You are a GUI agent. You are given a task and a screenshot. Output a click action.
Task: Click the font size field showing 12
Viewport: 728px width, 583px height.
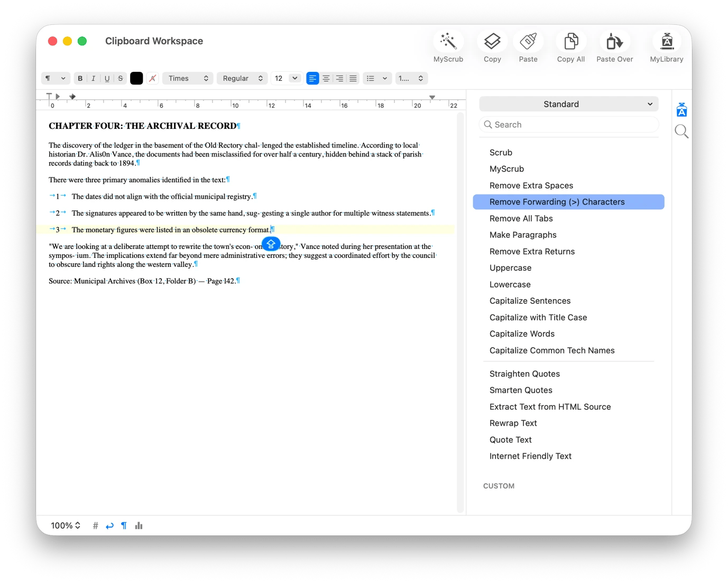279,78
